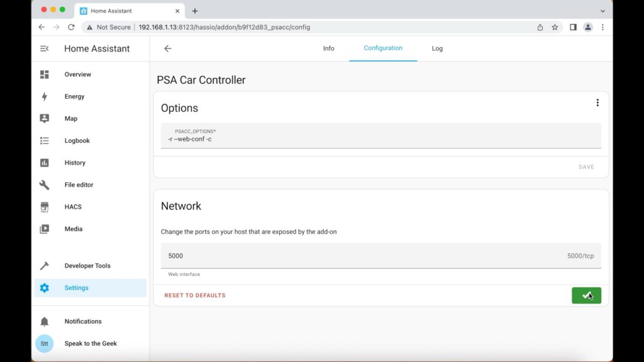644x362 pixels.
Task: Open Developer Tools hammer icon
Action: [x=45, y=266]
